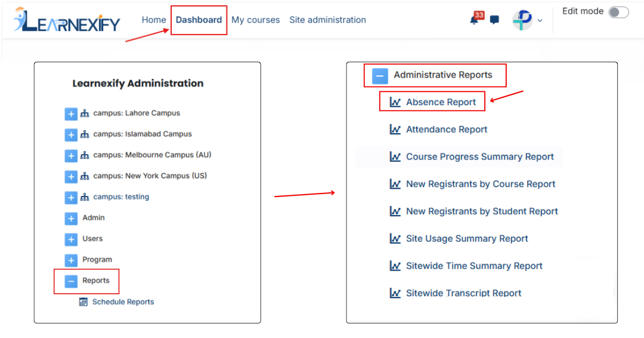Click the 'Administrative Reports' heading text

point(442,75)
